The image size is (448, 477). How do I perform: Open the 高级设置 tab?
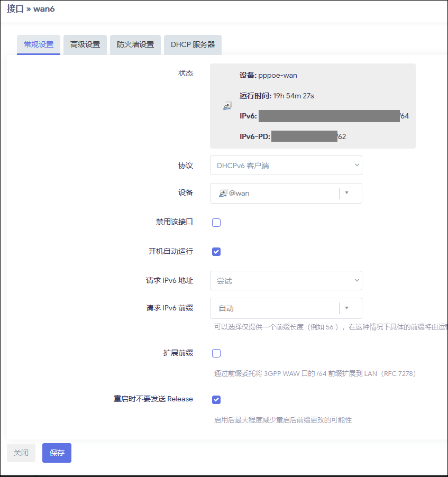coord(85,45)
